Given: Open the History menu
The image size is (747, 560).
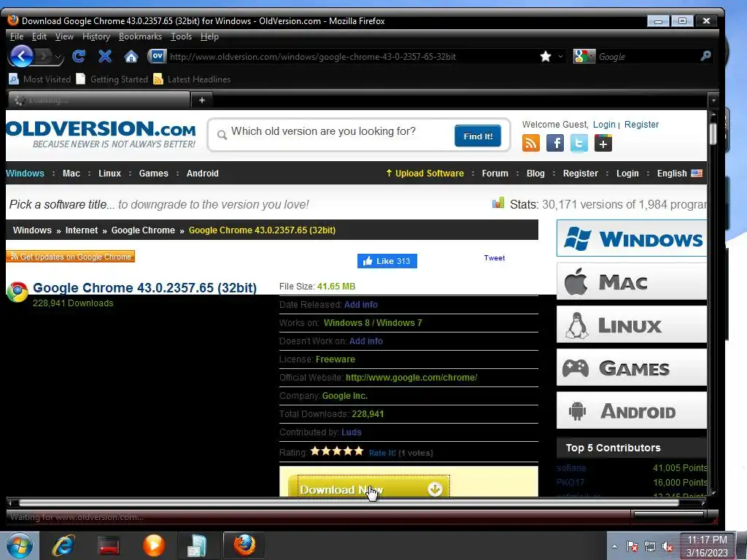Looking at the screenshot, I should click(x=96, y=36).
